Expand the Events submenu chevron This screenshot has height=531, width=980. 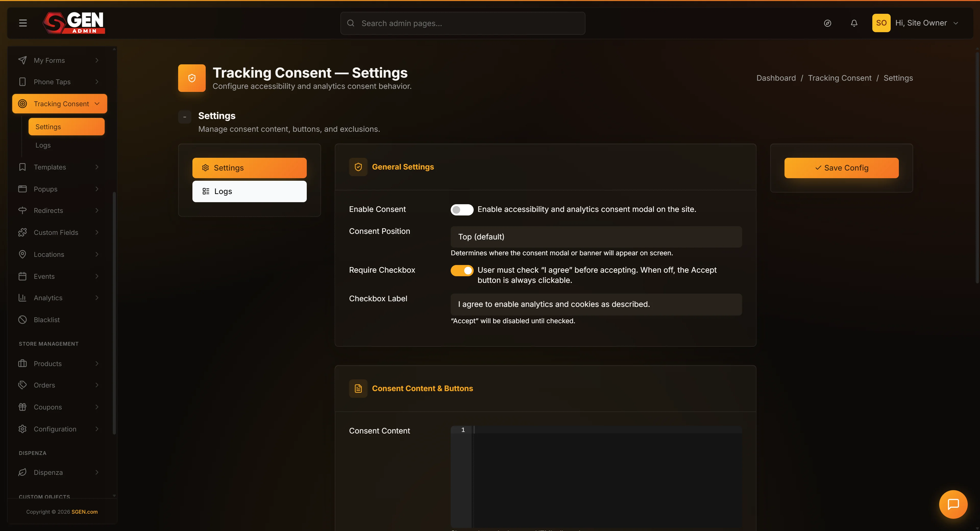coord(97,276)
